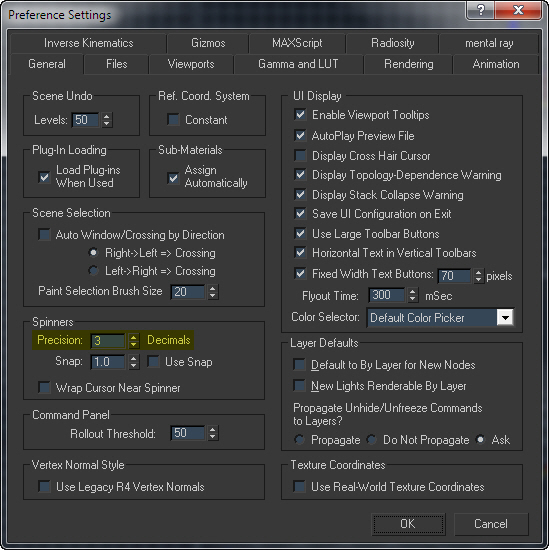
Task: Toggle Assign Automatically sub-materials checkbox
Action: point(173,177)
